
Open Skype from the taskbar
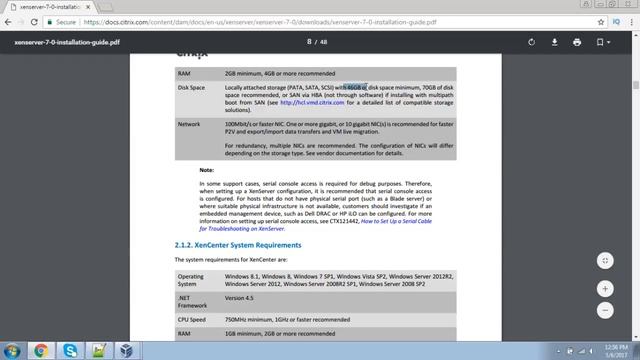click(70, 351)
